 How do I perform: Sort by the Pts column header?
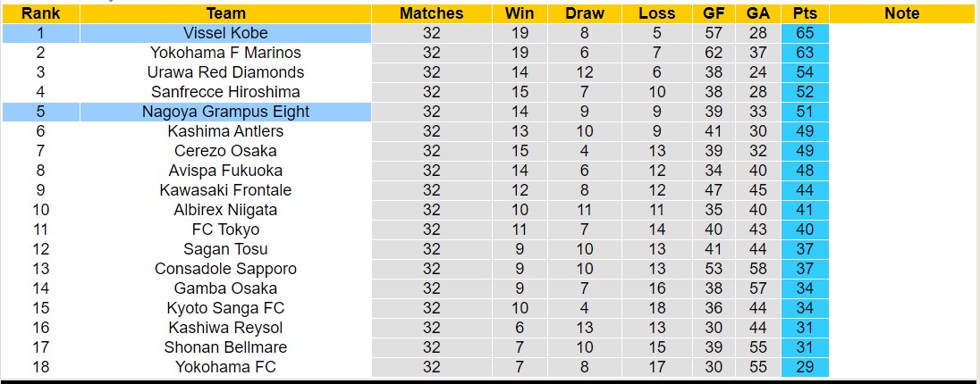pyautogui.click(x=804, y=13)
